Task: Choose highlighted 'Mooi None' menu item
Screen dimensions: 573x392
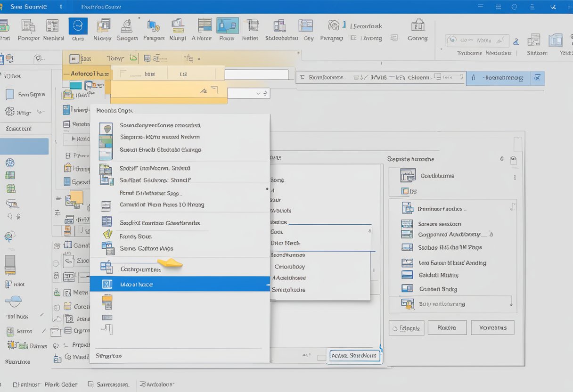Action: click(x=180, y=284)
